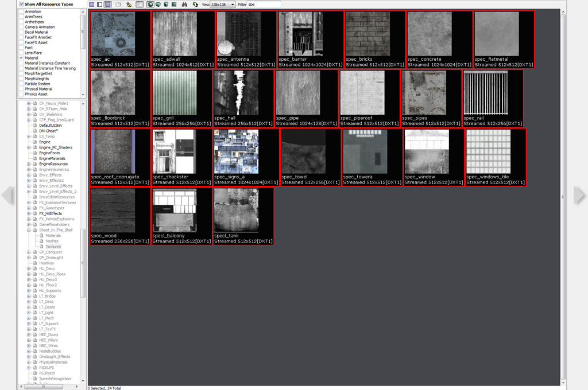Select the first split-pane layout icon
The width and height of the screenshot is (588, 390).
point(92,5)
